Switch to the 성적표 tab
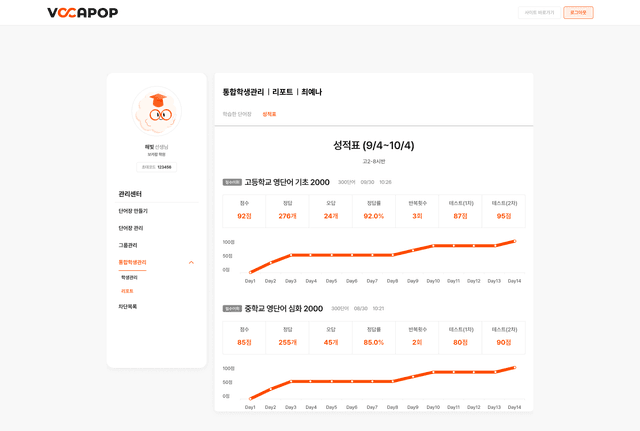Screen dimensions: 640x431 [x=269, y=114]
